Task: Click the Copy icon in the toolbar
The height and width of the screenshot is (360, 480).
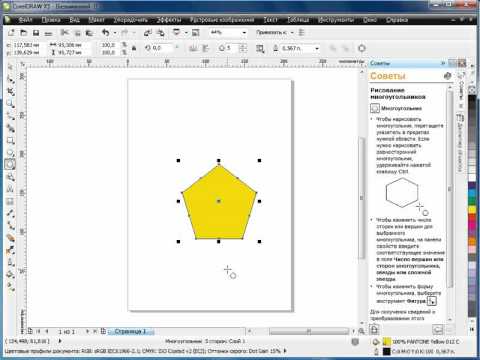Action: [x=77, y=33]
